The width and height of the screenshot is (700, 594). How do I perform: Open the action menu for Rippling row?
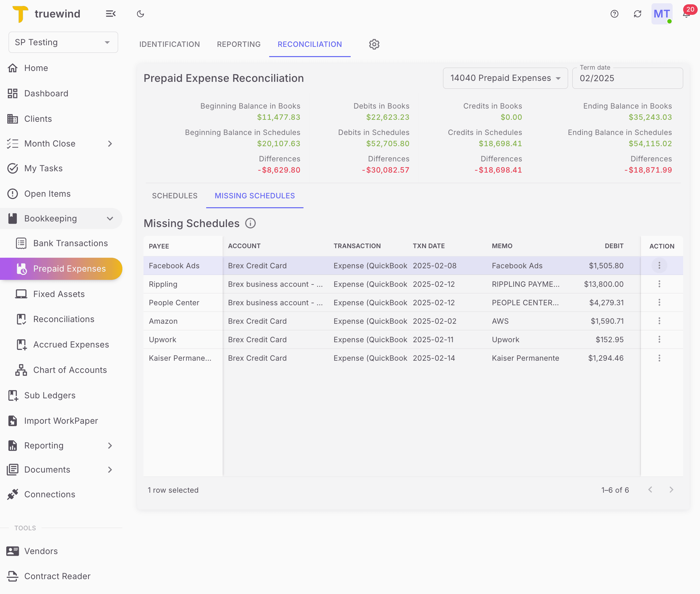(659, 284)
